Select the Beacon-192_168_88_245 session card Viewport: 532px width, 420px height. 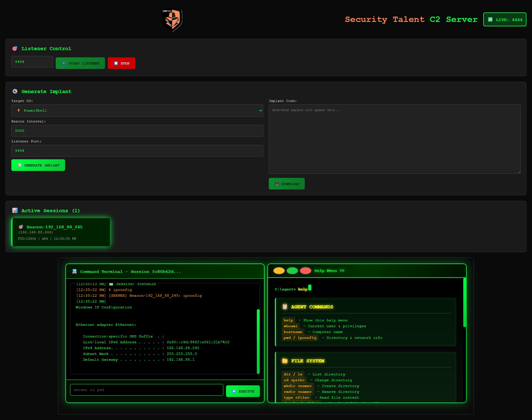pyautogui.click(x=61, y=232)
